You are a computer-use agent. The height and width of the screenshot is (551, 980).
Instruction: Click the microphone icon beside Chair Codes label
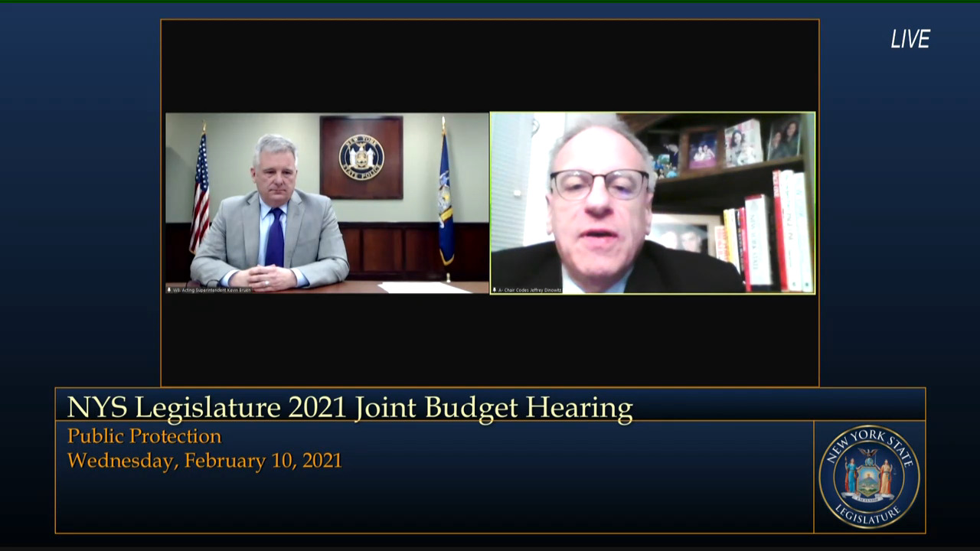495,290
